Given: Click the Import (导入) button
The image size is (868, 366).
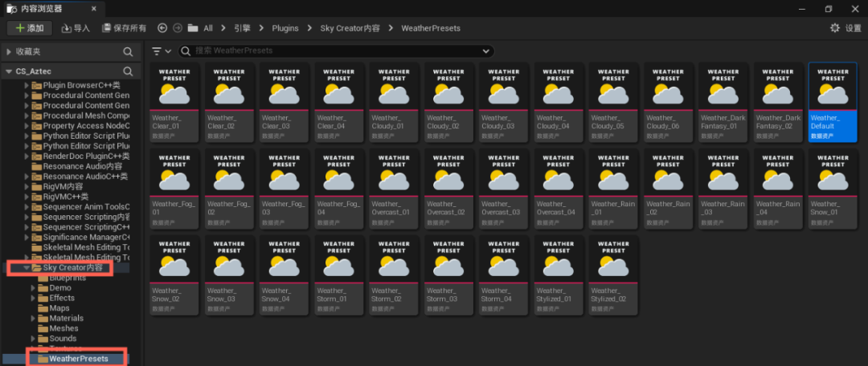Looking at the screenshot, I should tap(76, 28).
